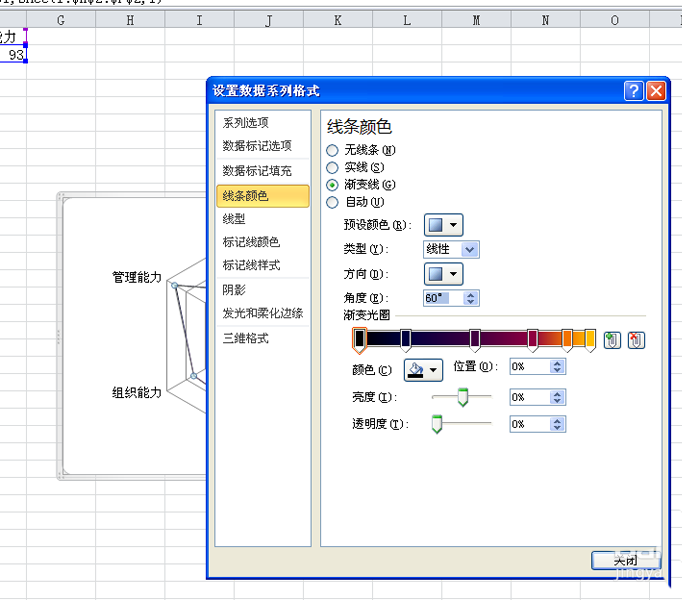Select the 无线条 radio option
This screenshot has height=600, width=682.
[x=332, y=151]
